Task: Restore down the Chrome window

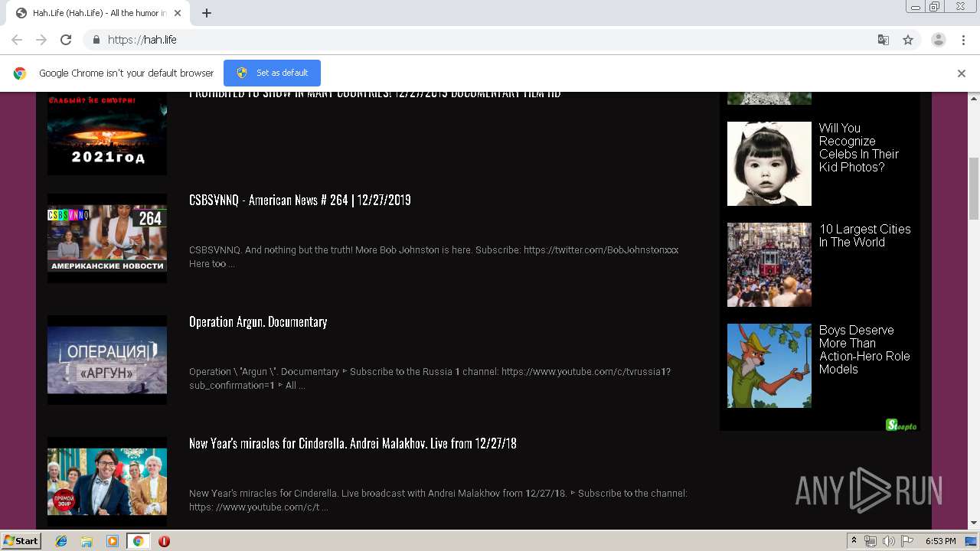Action: tap(935, 7)
